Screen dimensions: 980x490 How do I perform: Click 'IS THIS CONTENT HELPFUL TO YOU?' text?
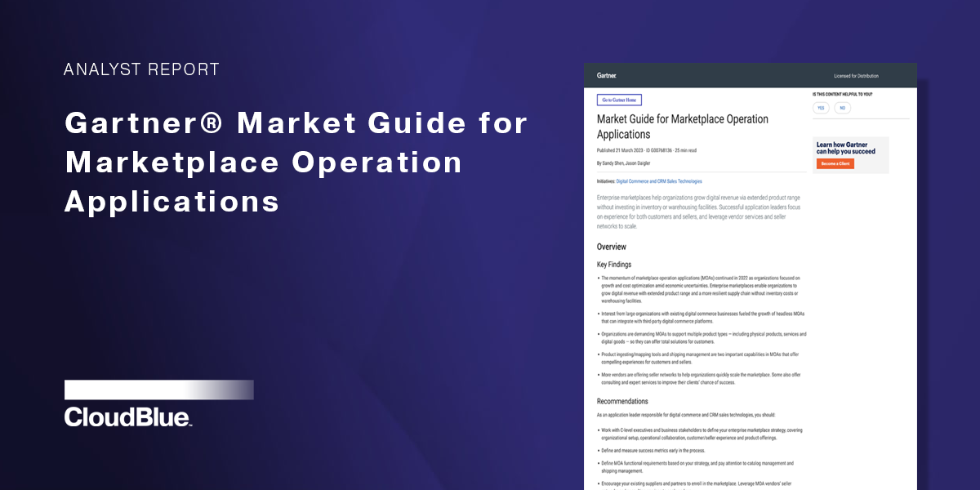coord(842,94)
